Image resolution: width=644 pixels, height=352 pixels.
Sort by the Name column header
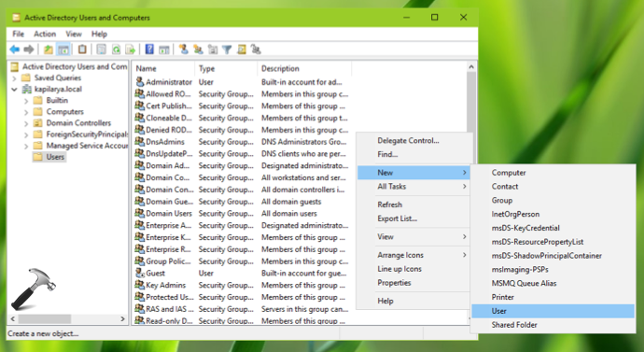tap(163, 68)
